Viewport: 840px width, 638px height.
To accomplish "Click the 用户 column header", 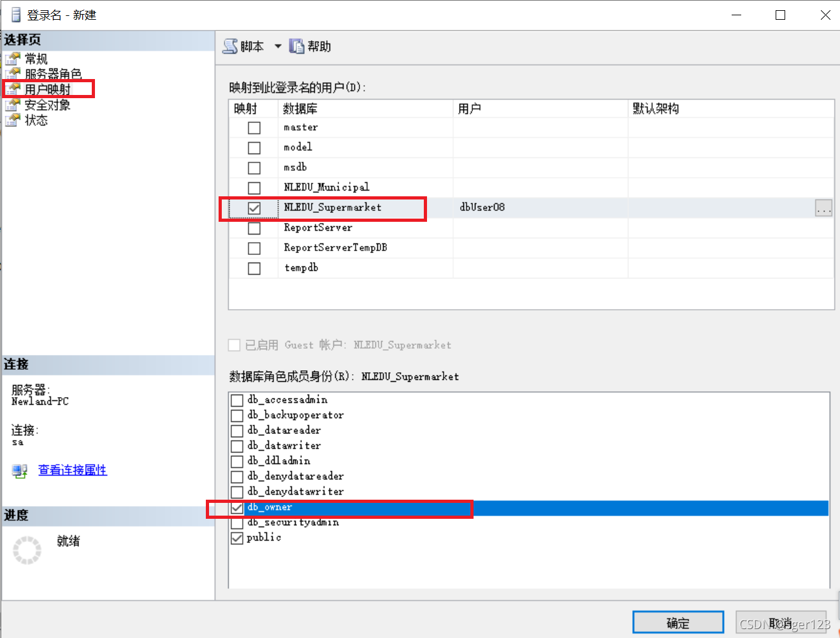I will coord(540,108).
